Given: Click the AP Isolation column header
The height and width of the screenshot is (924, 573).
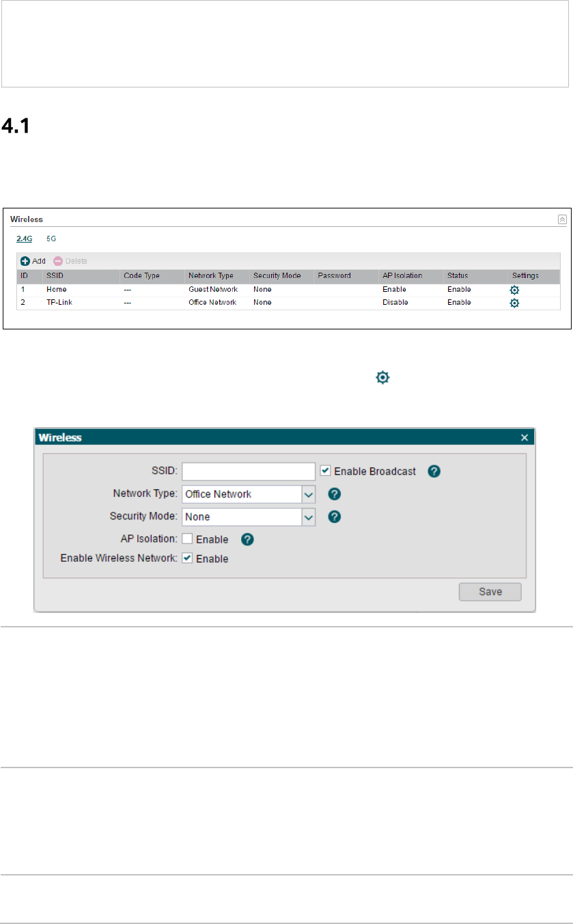Looking at the screenshot, I should coord(402,276).
